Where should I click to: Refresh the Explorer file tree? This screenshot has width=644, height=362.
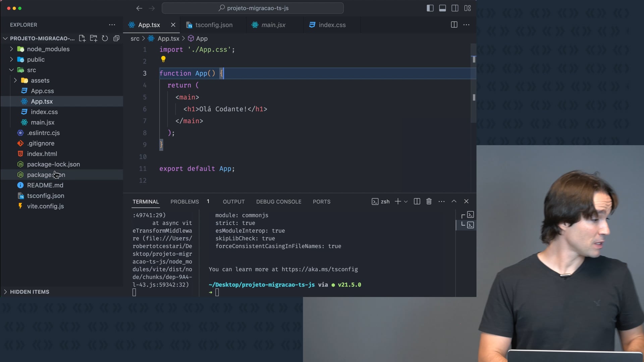point(105,38)
